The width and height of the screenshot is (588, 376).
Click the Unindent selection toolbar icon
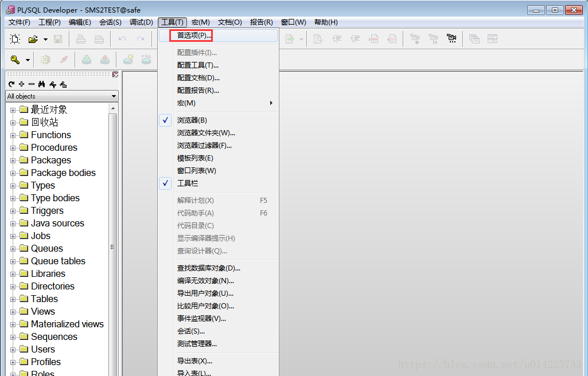[x=355, y=39]
